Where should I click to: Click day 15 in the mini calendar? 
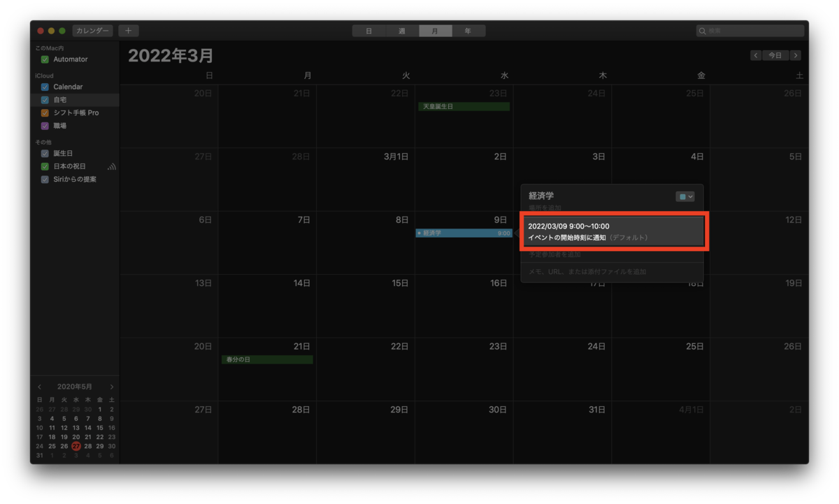[100, 428]
